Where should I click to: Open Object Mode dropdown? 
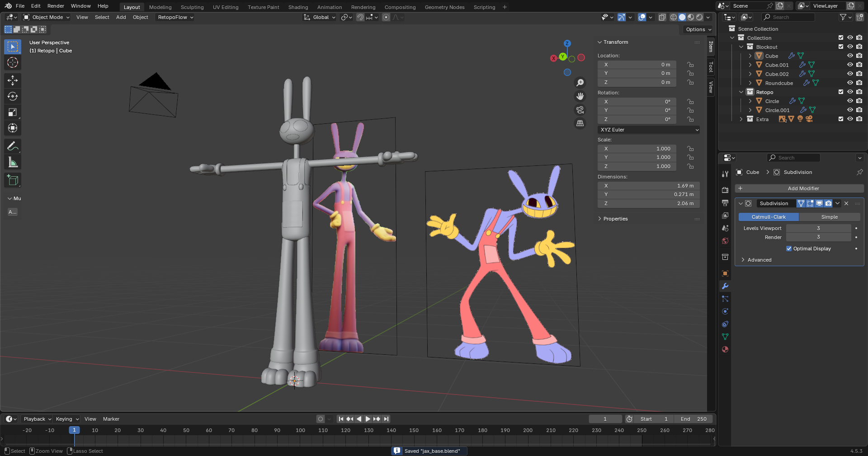(47, 17)
